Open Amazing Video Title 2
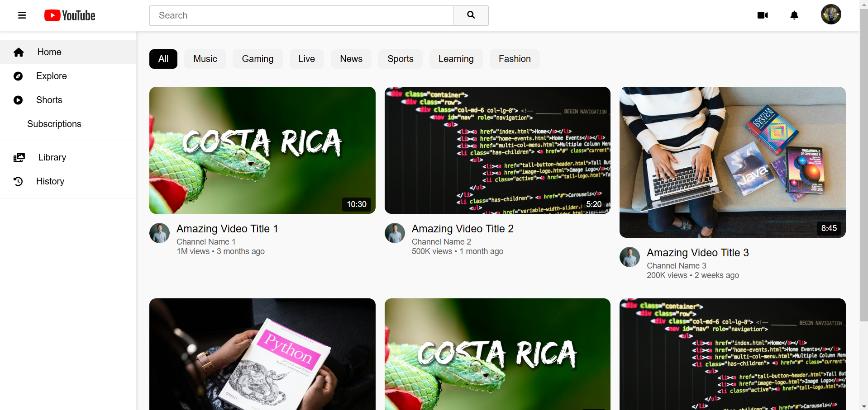Viewport: 868px width, 410px height. click(x=463, y=229)
